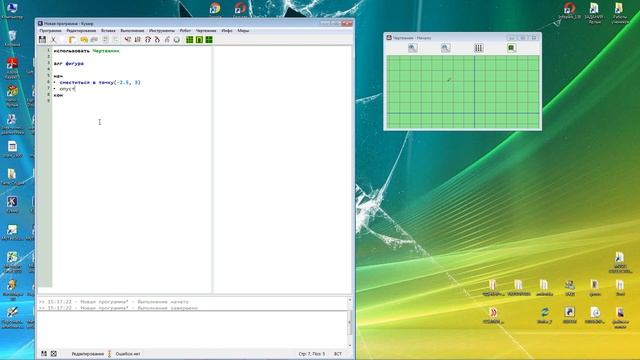The image size is (640, 360).
Task: Open the Редактирование menu
Action: (x=81, y=31)
